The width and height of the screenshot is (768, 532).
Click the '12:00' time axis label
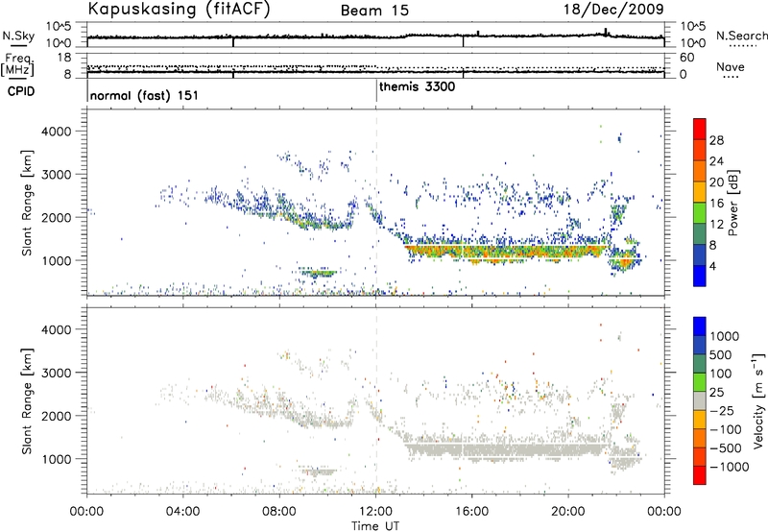point(375,512)
